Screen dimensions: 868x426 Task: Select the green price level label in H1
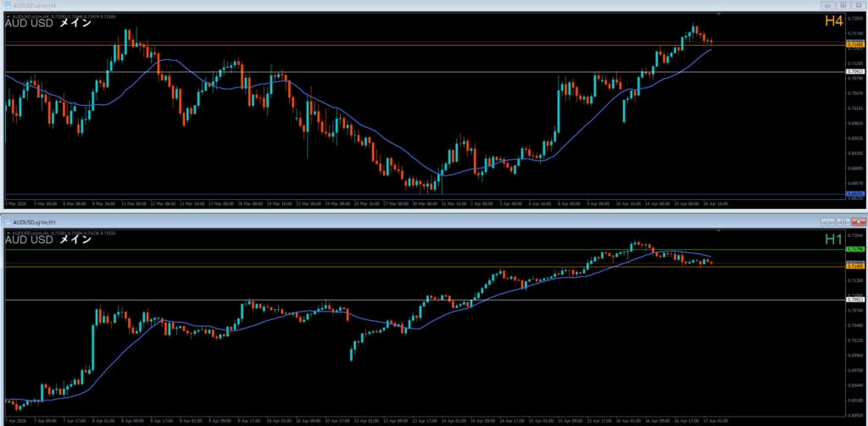[x=854, y=250]
